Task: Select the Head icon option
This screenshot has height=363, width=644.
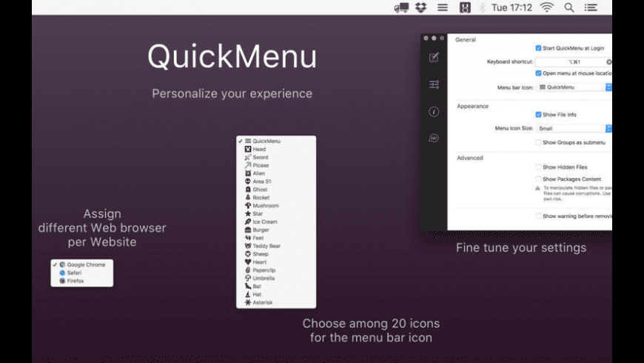Action: tap(276, 149)
